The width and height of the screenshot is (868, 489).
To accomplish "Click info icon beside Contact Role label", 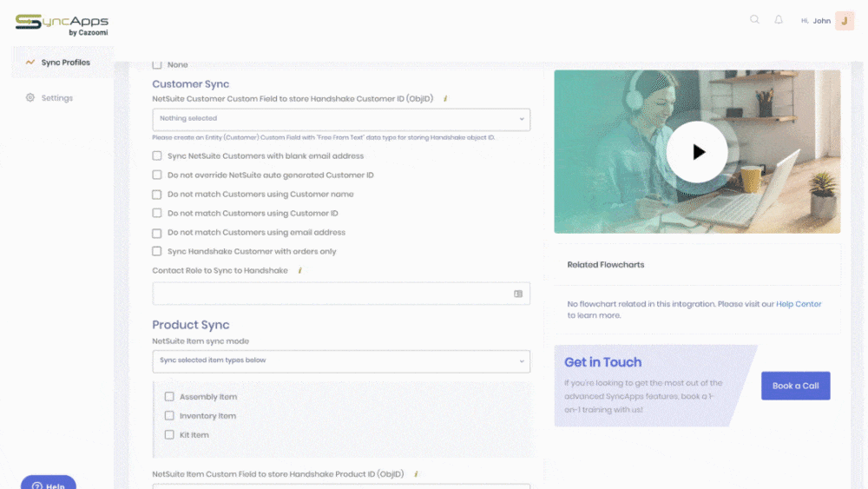I will pos(300,271).
